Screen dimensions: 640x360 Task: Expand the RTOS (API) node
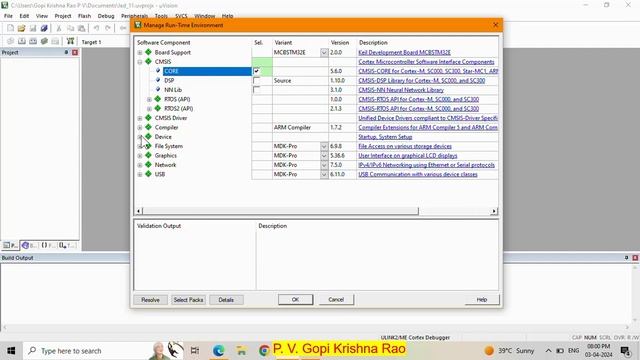pos(149,99)
